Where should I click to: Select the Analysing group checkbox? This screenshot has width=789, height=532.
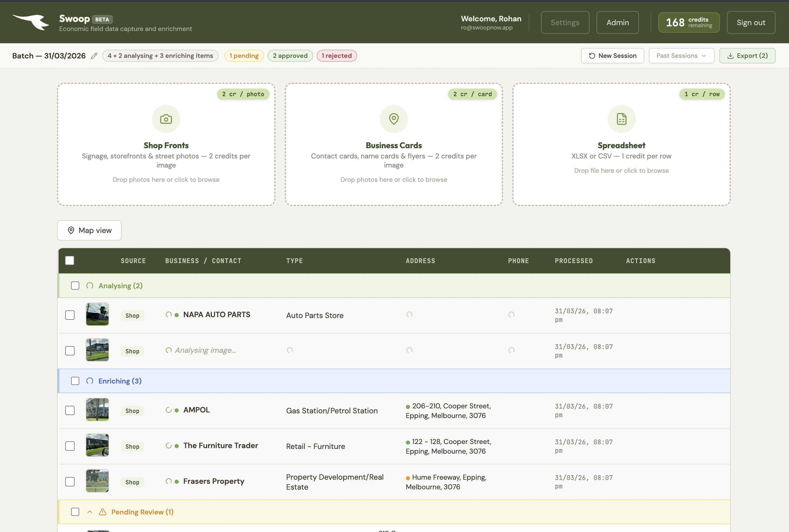click(x=75, y=286)
